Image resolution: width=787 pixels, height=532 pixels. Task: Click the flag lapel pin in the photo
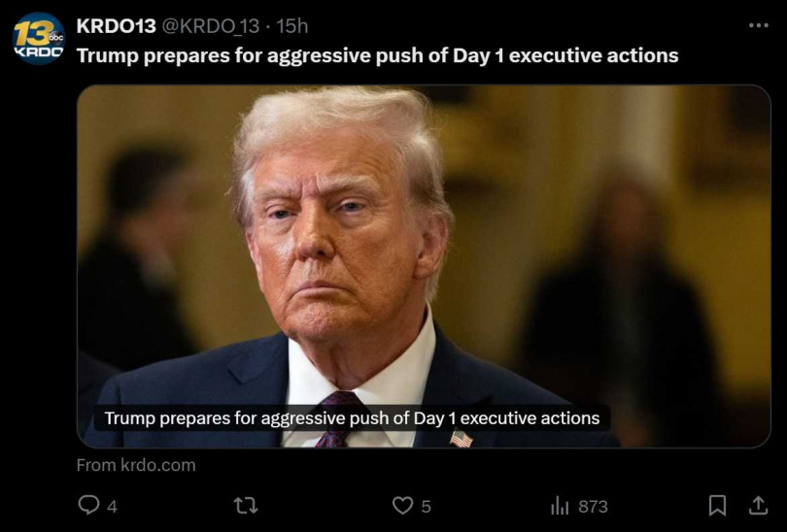tap(461, 439)
